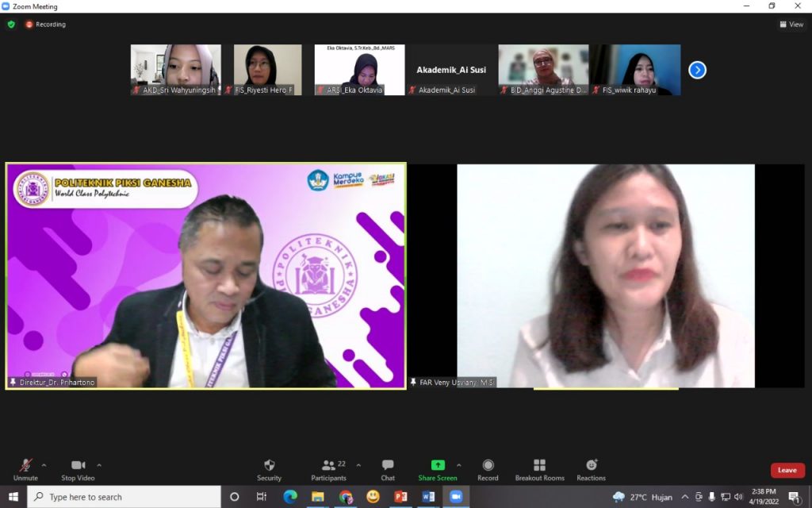812x508 pixels.
Task: Open the View layout menu
Action: pyautogui.click(x=791, y=25)
